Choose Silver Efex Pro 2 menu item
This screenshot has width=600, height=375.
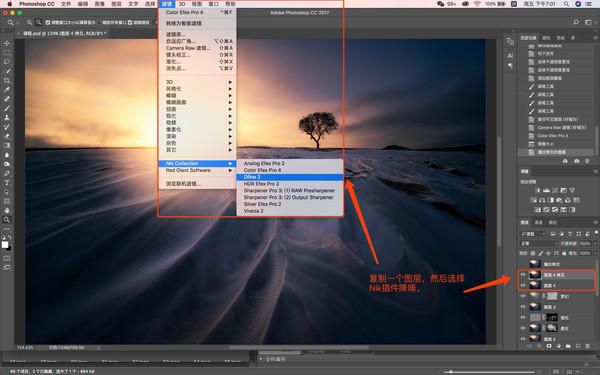pyautogui.click(x=290, y=204)
